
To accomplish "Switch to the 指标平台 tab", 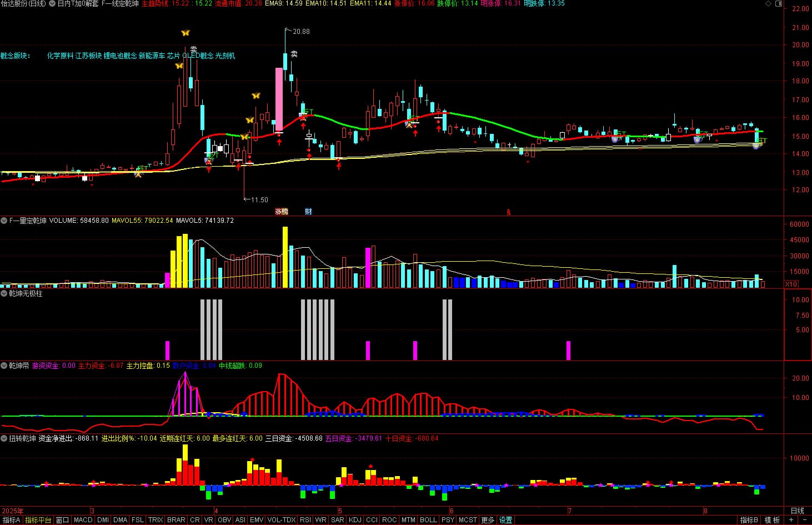I will [x=38, y=520].
